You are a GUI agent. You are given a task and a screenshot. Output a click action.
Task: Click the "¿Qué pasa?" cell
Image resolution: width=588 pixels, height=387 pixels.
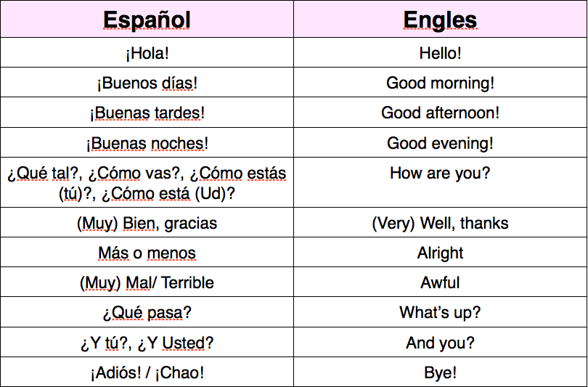click(147, 313)
